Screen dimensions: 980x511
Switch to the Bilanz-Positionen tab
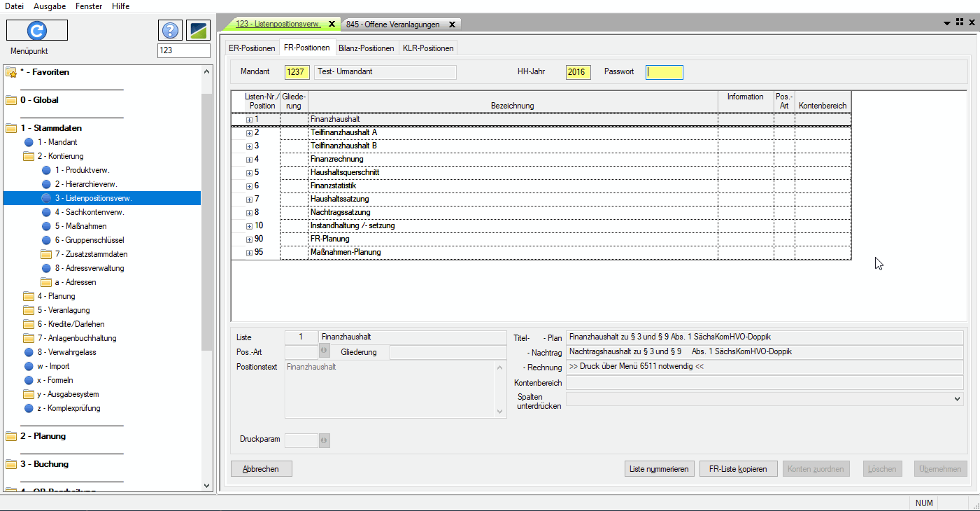pyautogui.click(x=366, y=48)
